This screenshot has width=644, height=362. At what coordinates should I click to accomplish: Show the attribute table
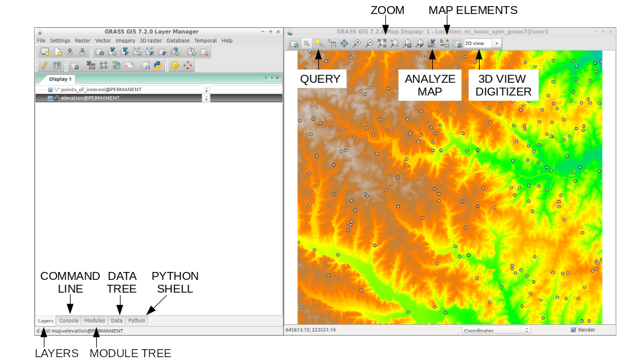[x=57, y=65]
